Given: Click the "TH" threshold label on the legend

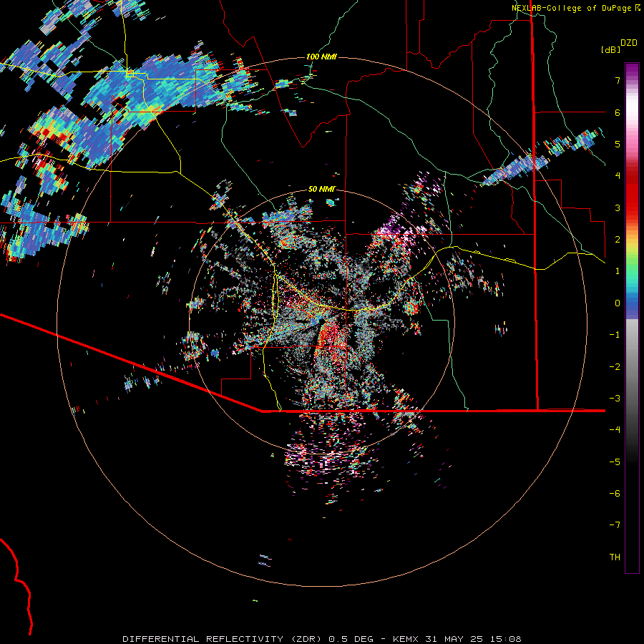Looking at the screenshot, I should [x=615, y=557].
